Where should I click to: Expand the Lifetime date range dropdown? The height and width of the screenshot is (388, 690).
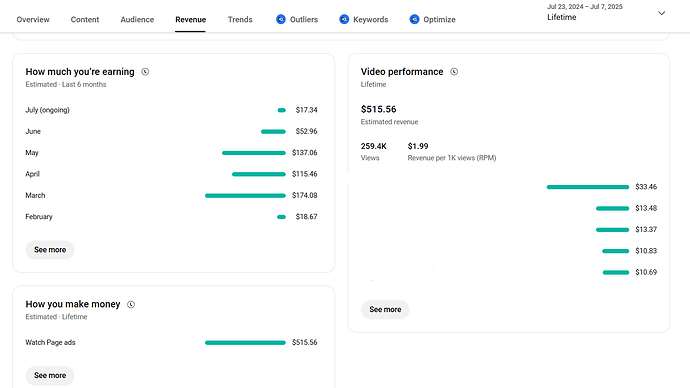661,13
